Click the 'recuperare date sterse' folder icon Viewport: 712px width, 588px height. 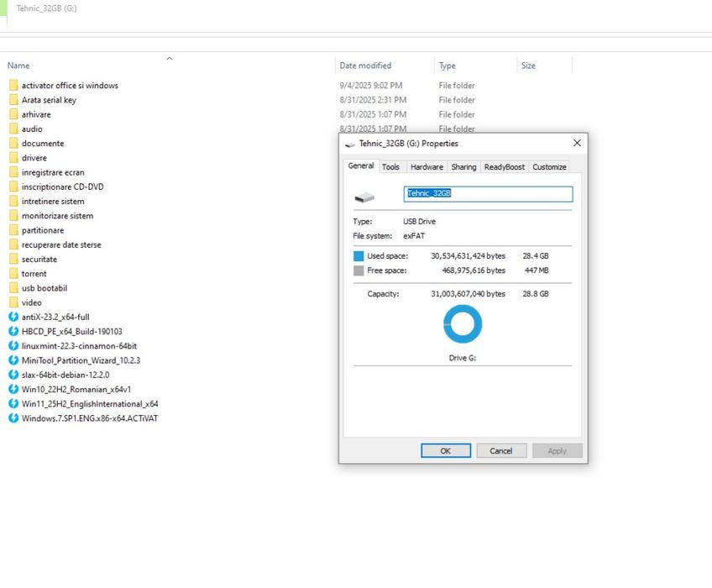(13, 244)
